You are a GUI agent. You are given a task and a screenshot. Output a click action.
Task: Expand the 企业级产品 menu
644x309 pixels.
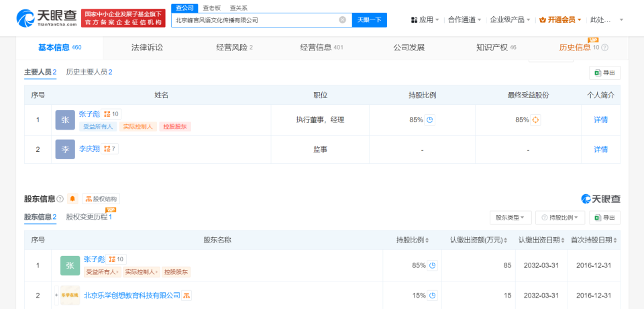[x=509, y=19]
